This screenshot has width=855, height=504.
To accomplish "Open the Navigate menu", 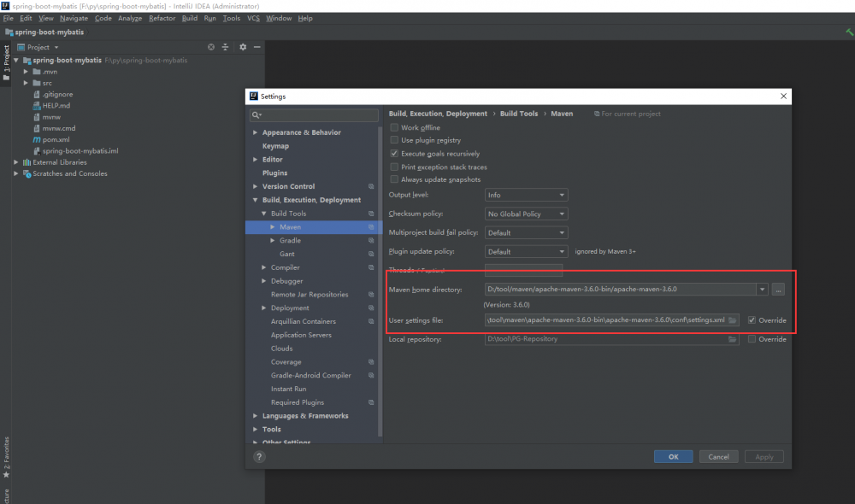I will click(74, 18).
